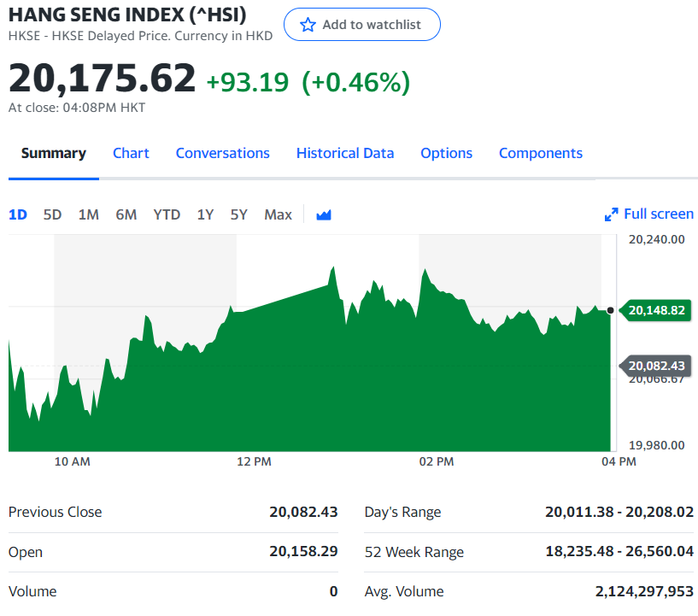The height and width of the screenshot is (616, 698).
Task: Click the Day's Range value 20,011.38 - 20,208.02
Action: coord(619,512)
